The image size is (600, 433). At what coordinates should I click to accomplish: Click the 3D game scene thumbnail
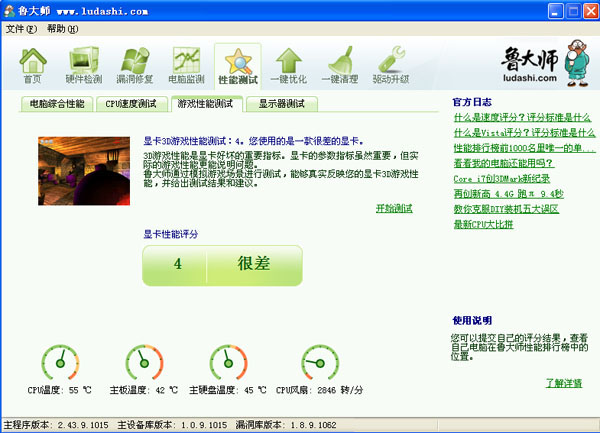pos(84,171)
